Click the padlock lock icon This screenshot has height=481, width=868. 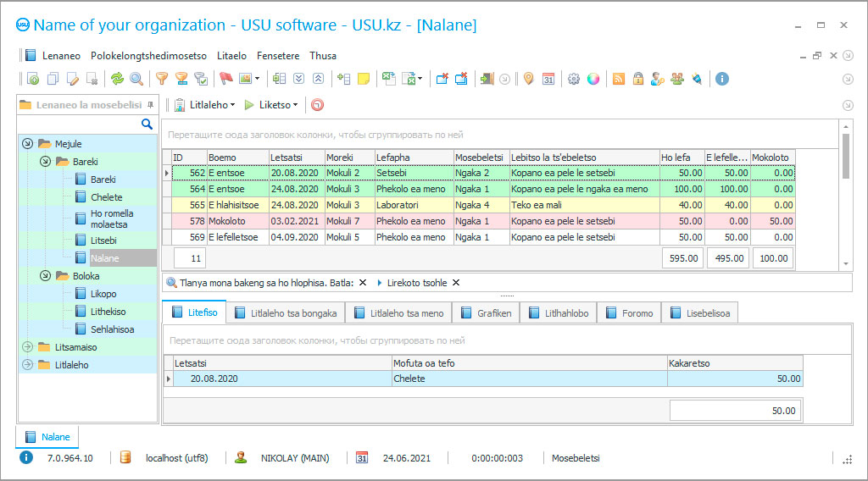[637, 79]
